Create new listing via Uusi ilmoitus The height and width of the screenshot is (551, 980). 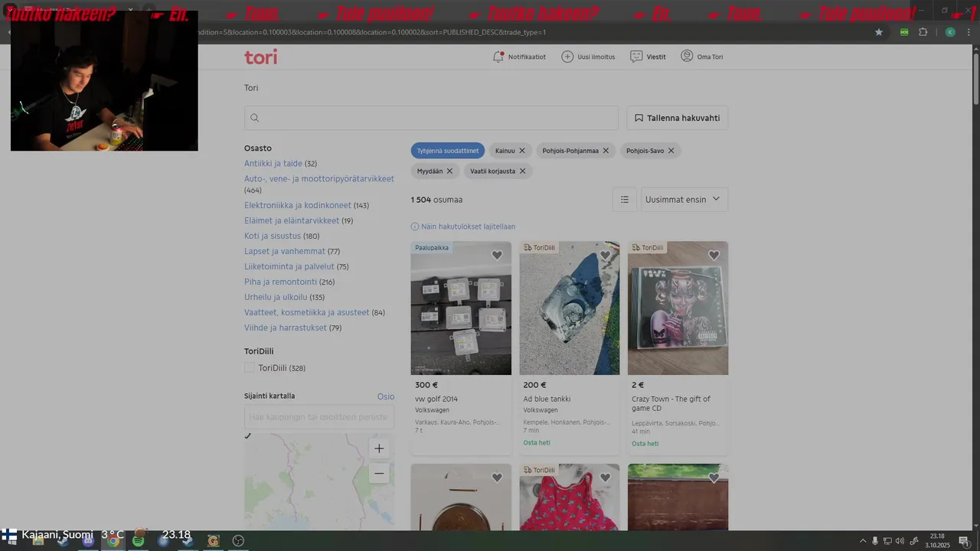pos(588,57)
